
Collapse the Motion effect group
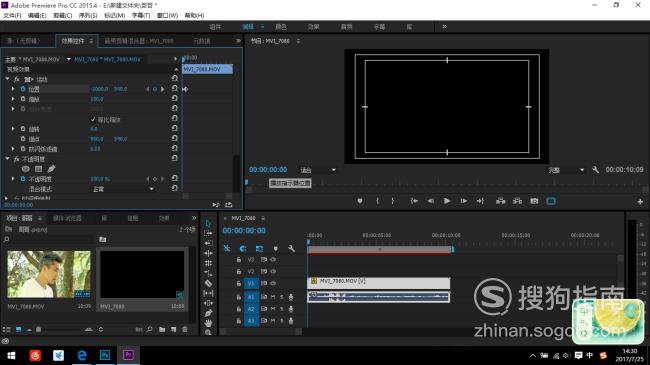coord(7,79)
